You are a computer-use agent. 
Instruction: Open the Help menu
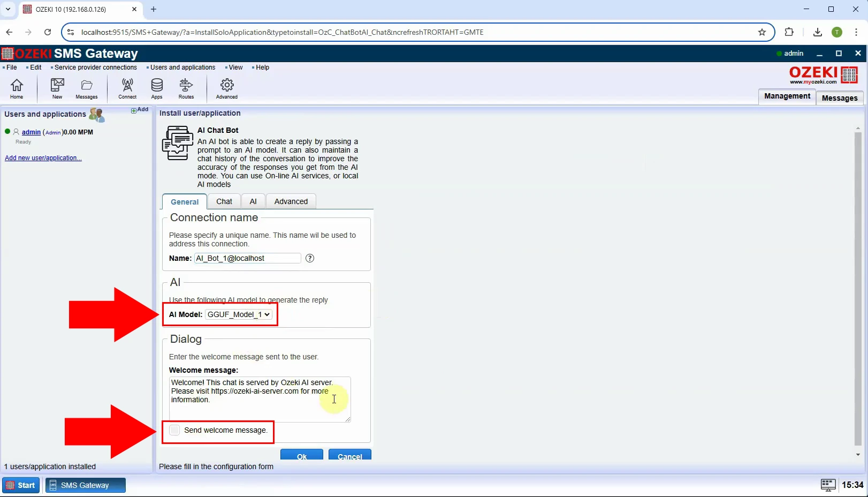coord(262,67)
